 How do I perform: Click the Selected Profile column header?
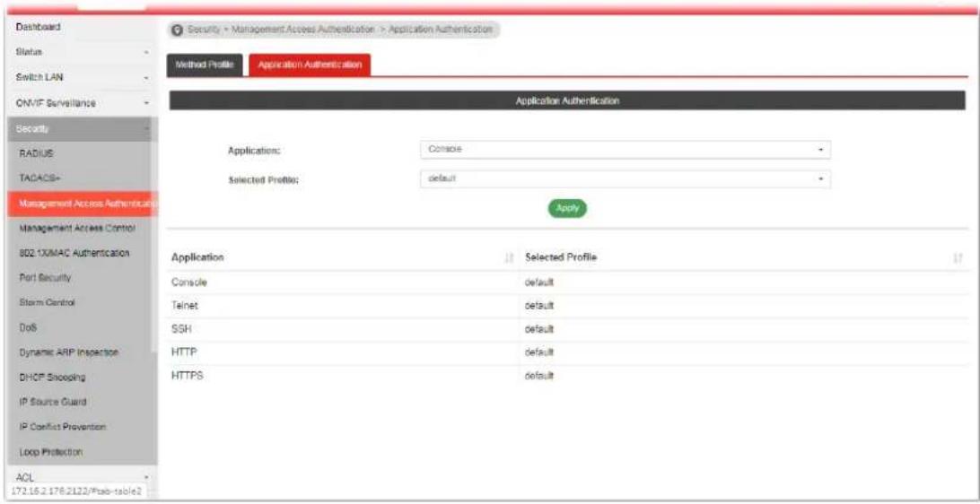pyautogui.click(x=744, y=258)
